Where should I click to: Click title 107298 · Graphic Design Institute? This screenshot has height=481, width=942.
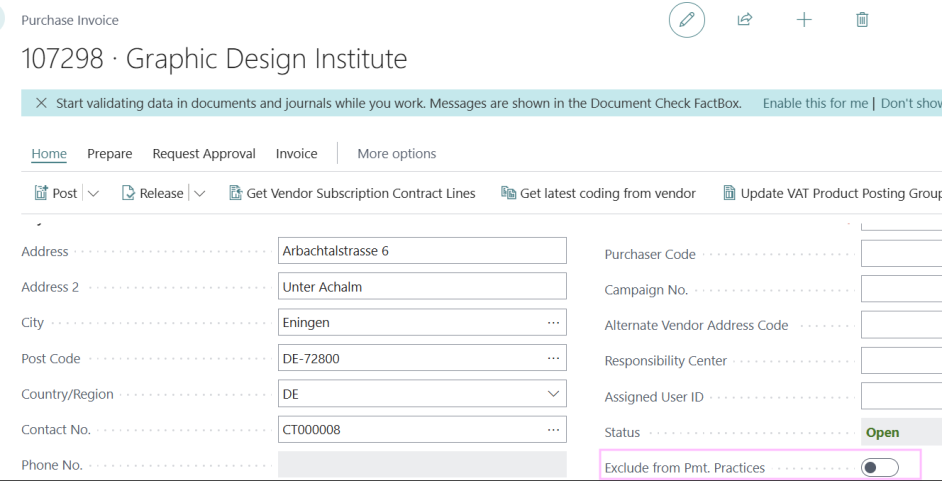(x=214, y=59)
